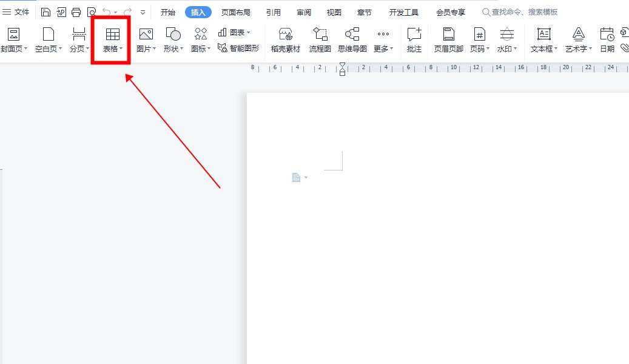Expand the quick access toolbar customize arrow
The image size is (629, 364).
[x=143, y=12]
